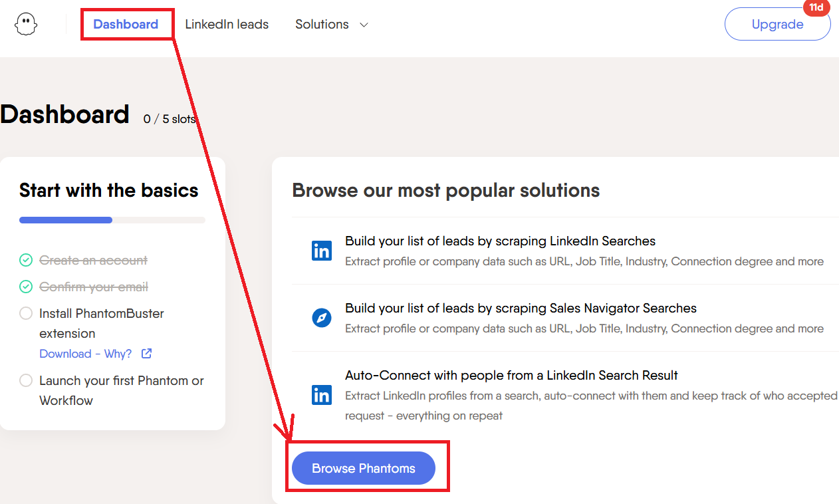The image size is (839, 504).
Task: Click the PhantomBuster ghost logo
Action: [x=26, y=25]
